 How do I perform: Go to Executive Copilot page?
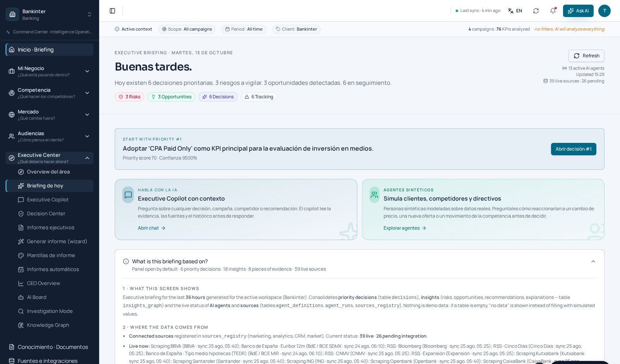click(x=50, y=200)
